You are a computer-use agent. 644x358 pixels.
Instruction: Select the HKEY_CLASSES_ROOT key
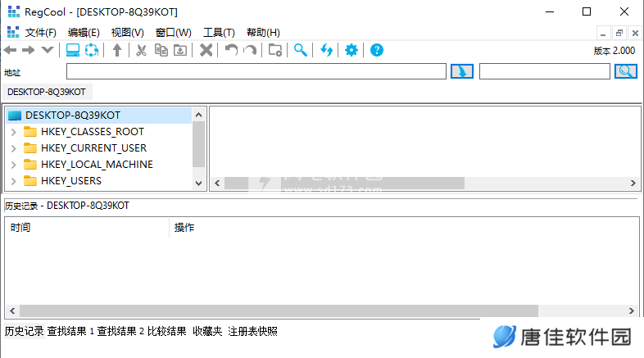[93, 132]
